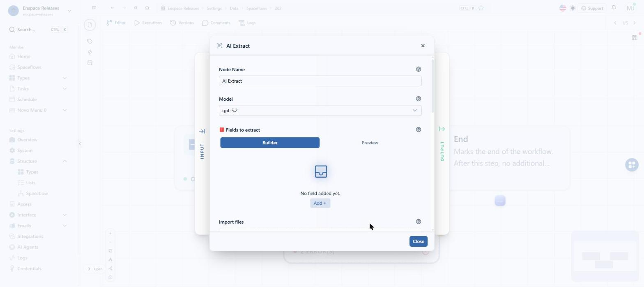Image resolution: width=644 pixels, height=287 pixels.
Task: Open Overview in Settings
Action: click(x=27, y=140)
